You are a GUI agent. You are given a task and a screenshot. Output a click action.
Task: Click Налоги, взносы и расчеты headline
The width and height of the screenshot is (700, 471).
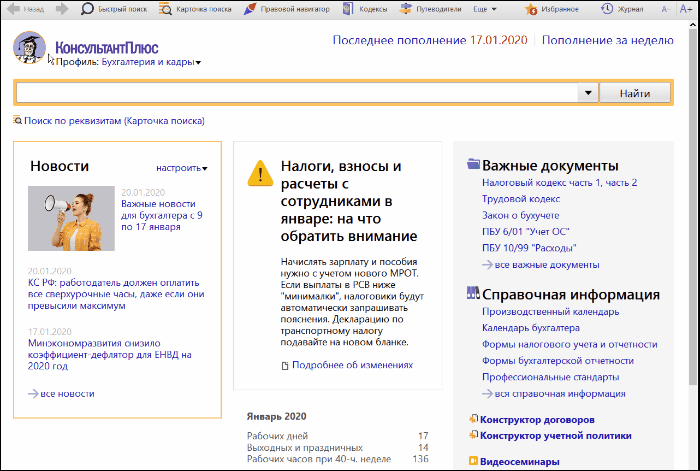349,201
